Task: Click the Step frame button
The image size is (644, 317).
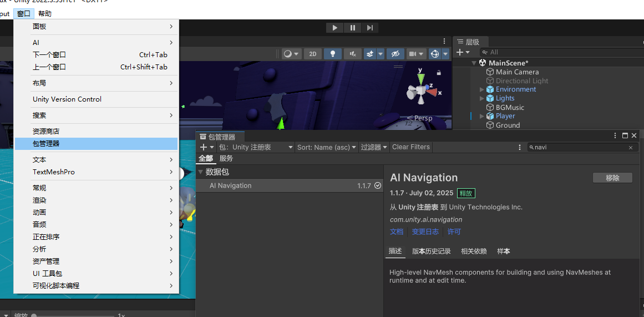Action: (x=369, y=28)
